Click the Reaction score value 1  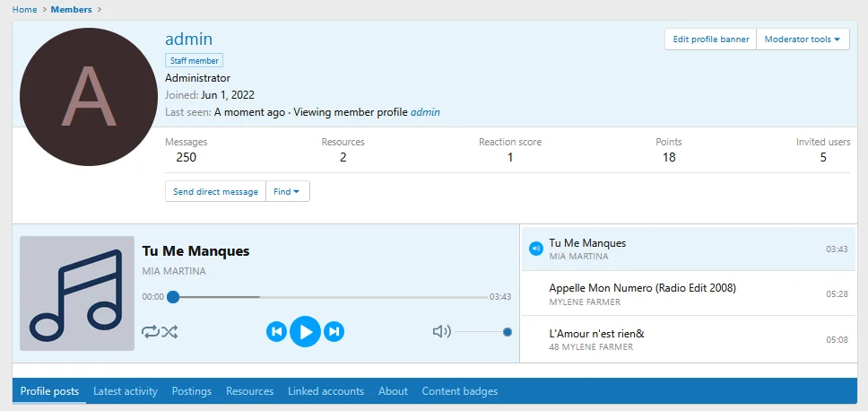click(x=510, y=157)
